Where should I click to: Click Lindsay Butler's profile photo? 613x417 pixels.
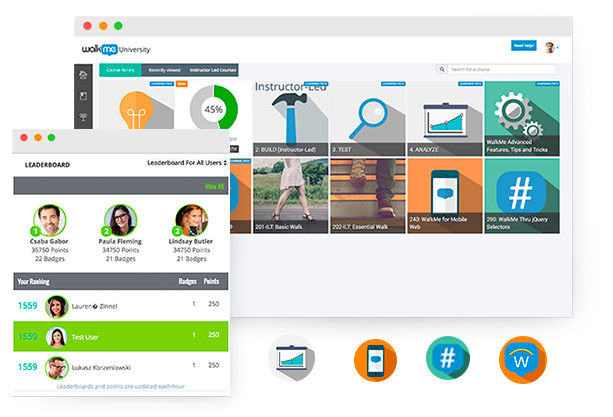191,220
